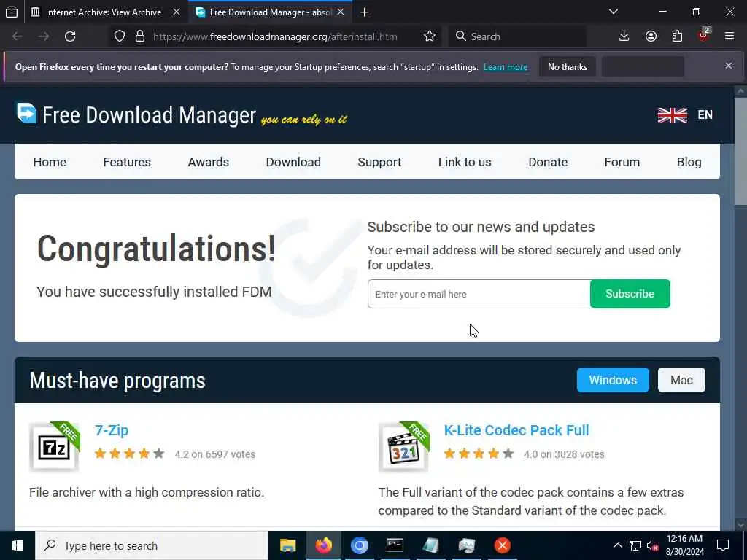The height and width of the screenshot is (560, 747).
Task: Click the 7-Zip star rating
Action: pyautogui.click(x=130, y=454)
